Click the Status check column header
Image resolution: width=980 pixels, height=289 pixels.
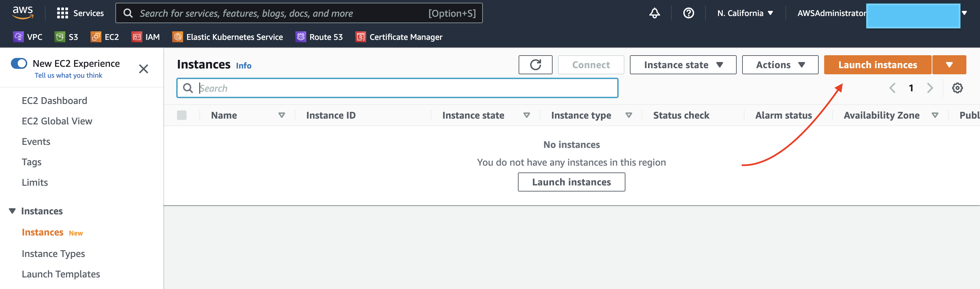point(681,115)
